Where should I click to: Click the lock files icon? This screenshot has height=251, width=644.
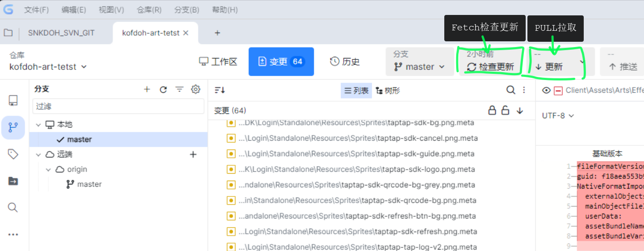492,110
